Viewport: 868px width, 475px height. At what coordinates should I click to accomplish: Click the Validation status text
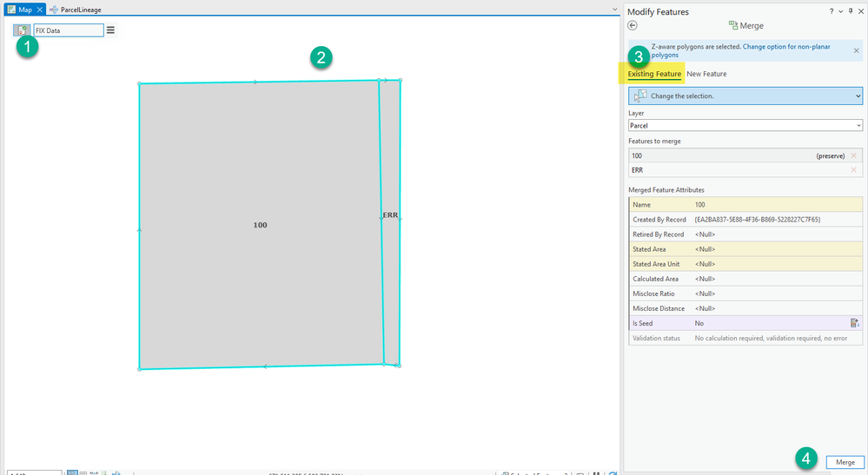coord(771,339)
